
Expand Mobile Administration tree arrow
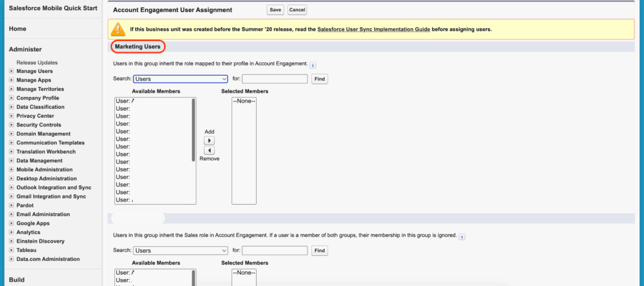click(11, 169)
